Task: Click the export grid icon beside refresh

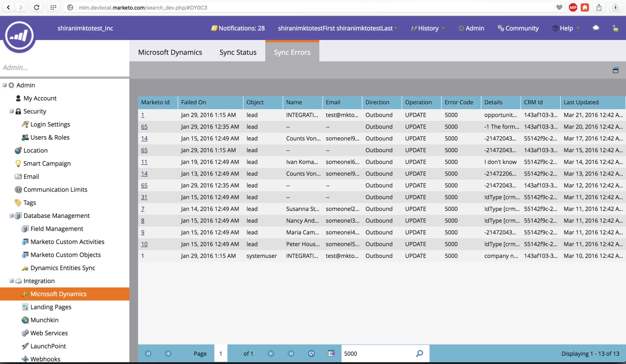Action: pyautogui.click(x=331, y=353)
